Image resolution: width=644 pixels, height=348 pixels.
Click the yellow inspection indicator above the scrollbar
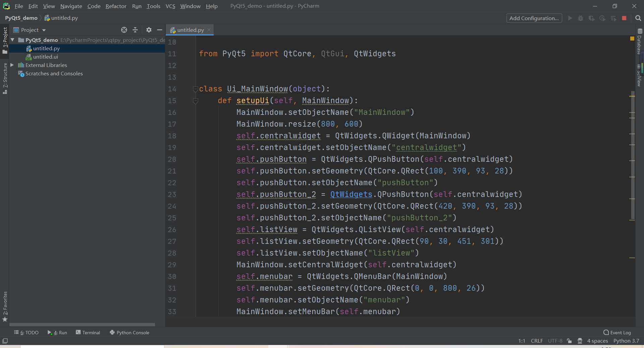pyautogui.click(x=632, y=39)
